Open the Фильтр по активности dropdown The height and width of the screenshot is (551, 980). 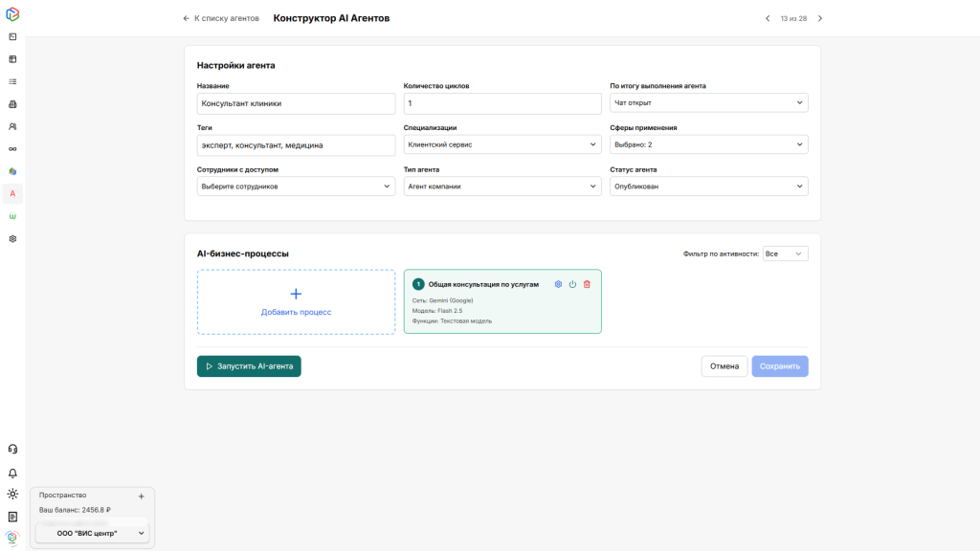tap(785, 253)
